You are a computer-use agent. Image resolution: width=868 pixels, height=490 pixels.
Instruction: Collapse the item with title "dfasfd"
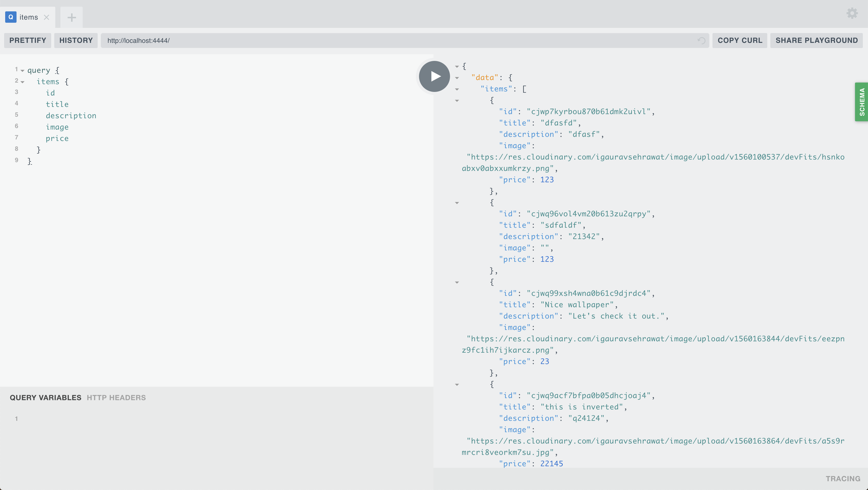pos(457,101)
